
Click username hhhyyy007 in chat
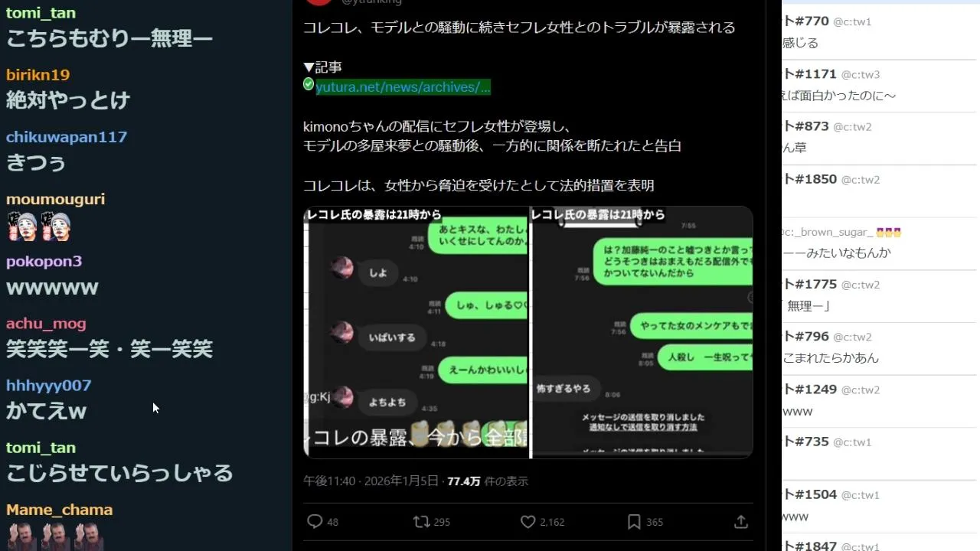[49, 386]
